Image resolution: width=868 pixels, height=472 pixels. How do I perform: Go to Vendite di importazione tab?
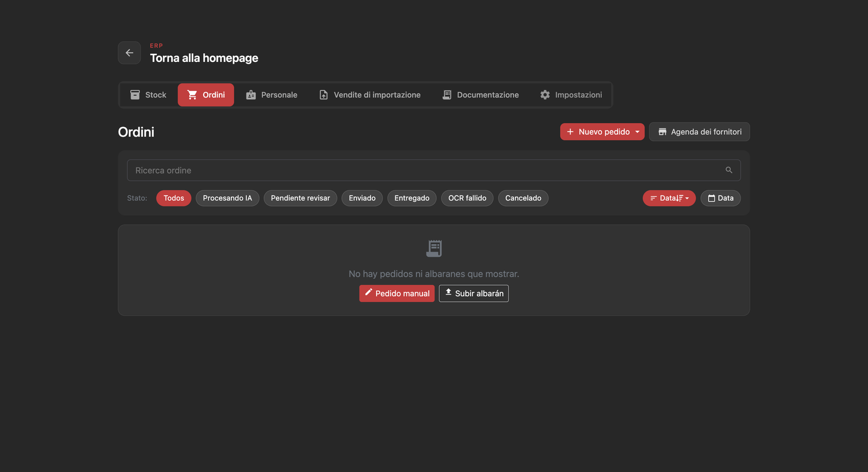pos(370,95)
